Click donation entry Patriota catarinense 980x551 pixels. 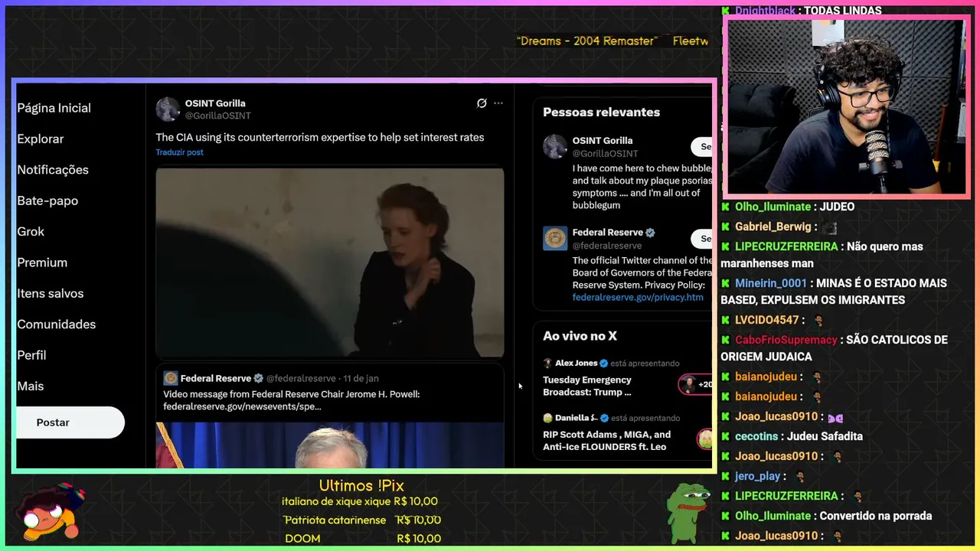tap(363, 520)
